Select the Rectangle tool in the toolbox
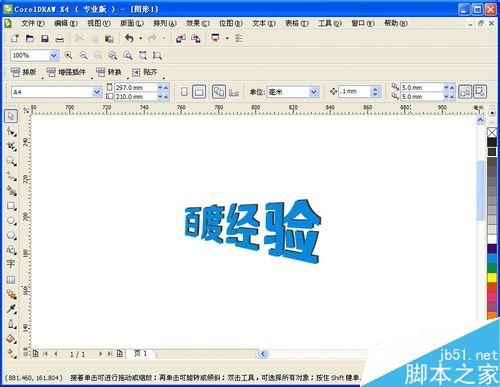This screenshot has height=387, width=500. coord(11,206)
